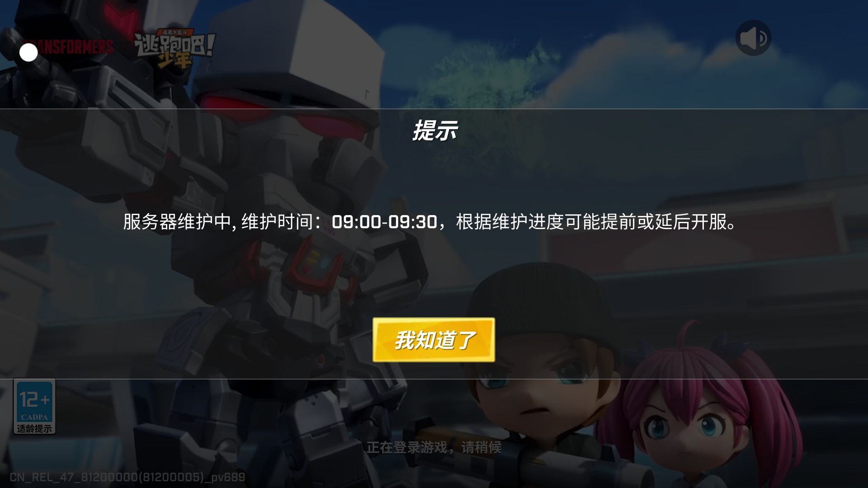Screen dimensions: 868x488
Task: Click the 提示 dialog title
Action: click(x=434, y=131)
